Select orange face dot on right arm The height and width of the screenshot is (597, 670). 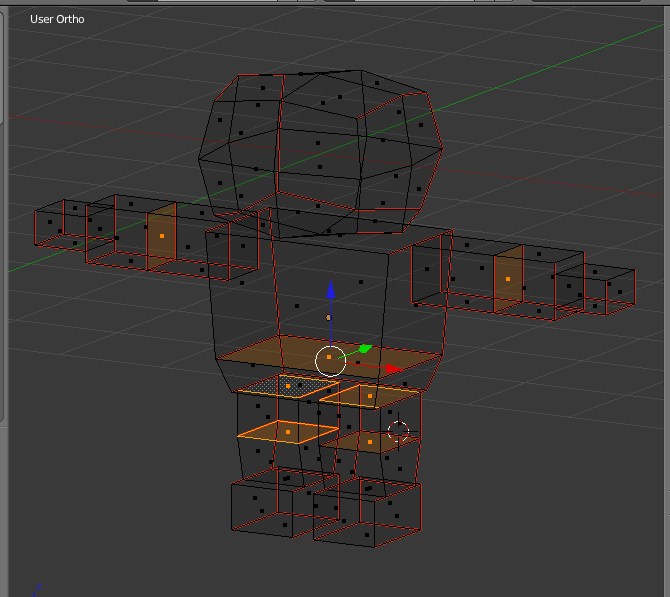(508, 279)
